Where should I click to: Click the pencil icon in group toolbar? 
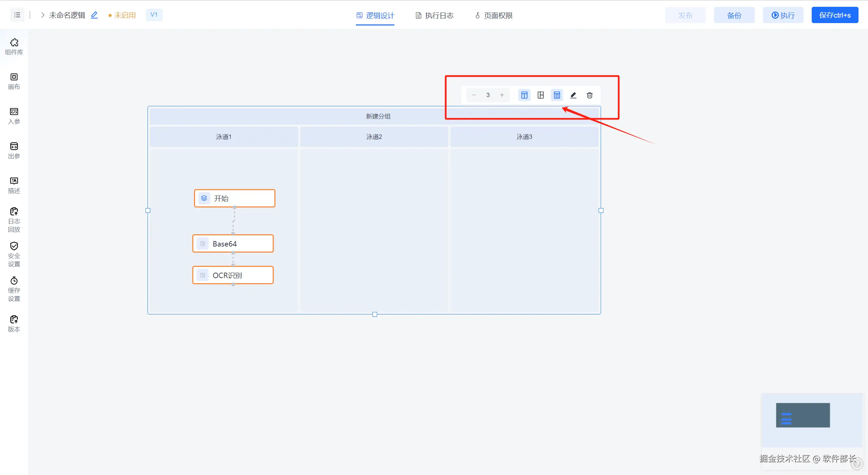click(x=573, y=95)
